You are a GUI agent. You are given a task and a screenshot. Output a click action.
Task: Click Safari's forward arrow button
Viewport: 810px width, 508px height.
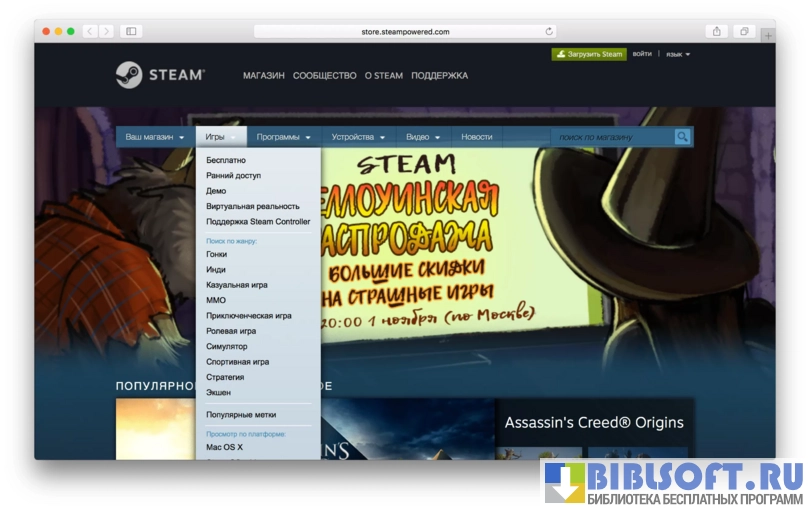point(106,31)
